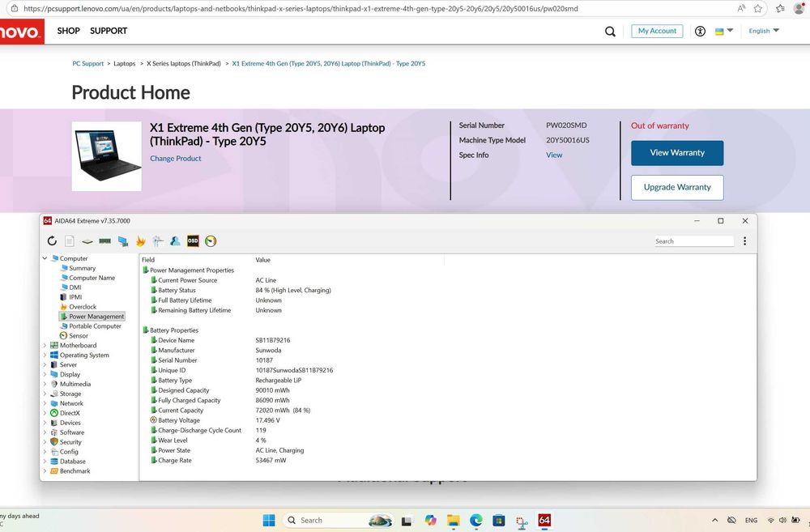810x532 pixels.
Task: Open File Explorer from the taskbar
Action: tap(453, 520)
